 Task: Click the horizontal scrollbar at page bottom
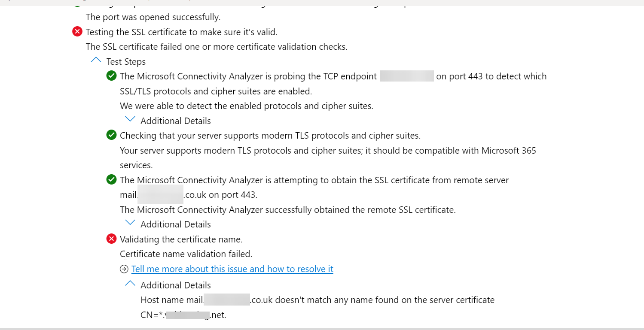(322, 329)
